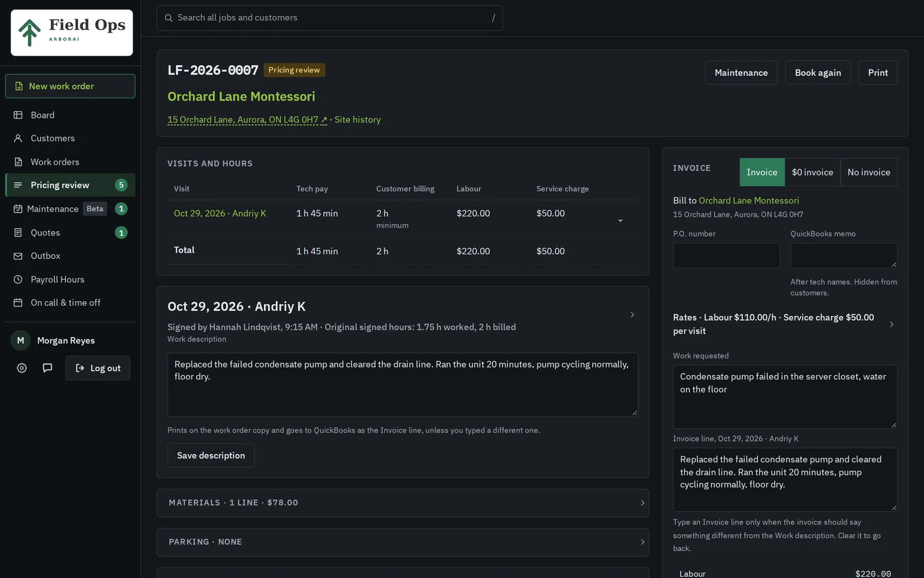Expand the Oct 29 visit row chevron

[620, 220]
